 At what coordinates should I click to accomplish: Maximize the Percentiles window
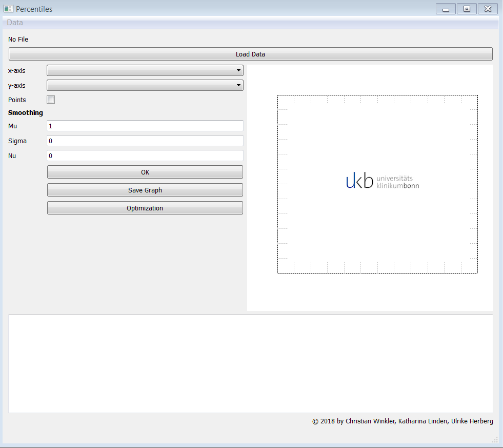(467, 9)
